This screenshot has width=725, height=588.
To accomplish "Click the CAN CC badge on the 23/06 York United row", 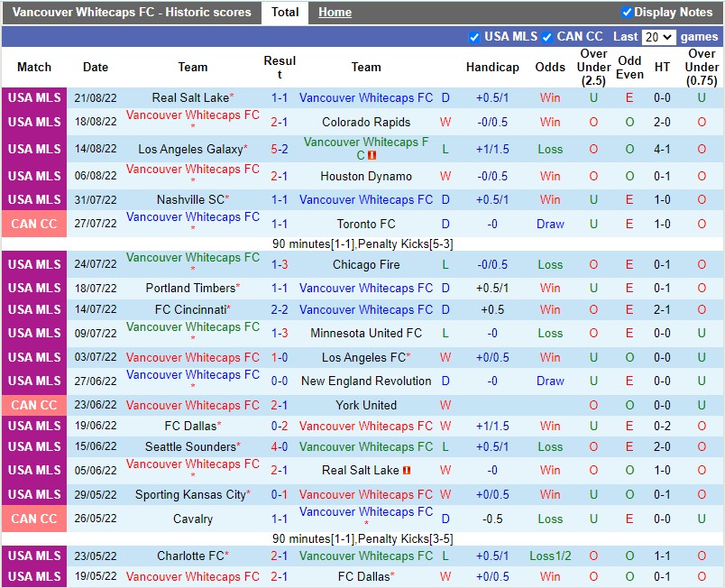I will click(x=33, y=405).
